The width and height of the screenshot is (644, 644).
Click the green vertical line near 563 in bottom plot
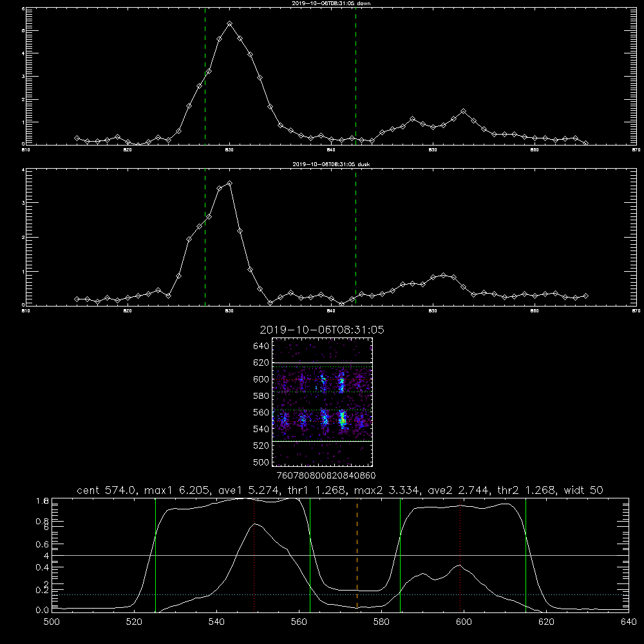310,554
